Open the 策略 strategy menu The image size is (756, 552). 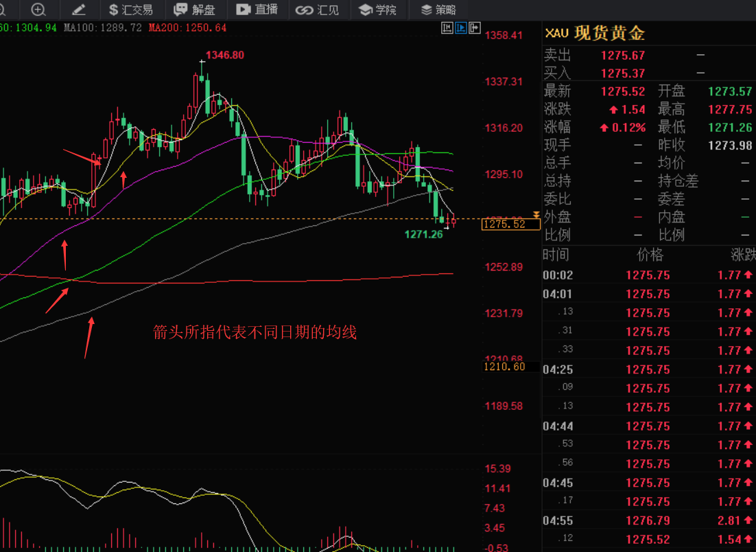tap(438, 10)
